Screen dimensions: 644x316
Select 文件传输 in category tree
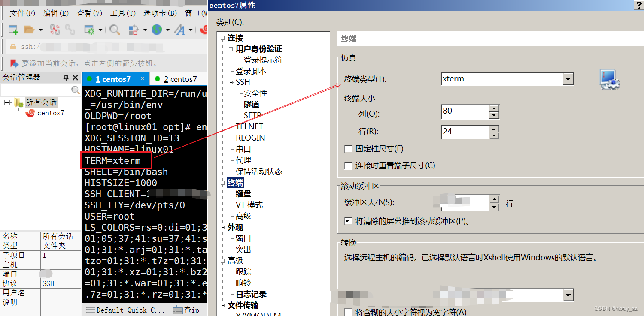[x=243, y=305]
